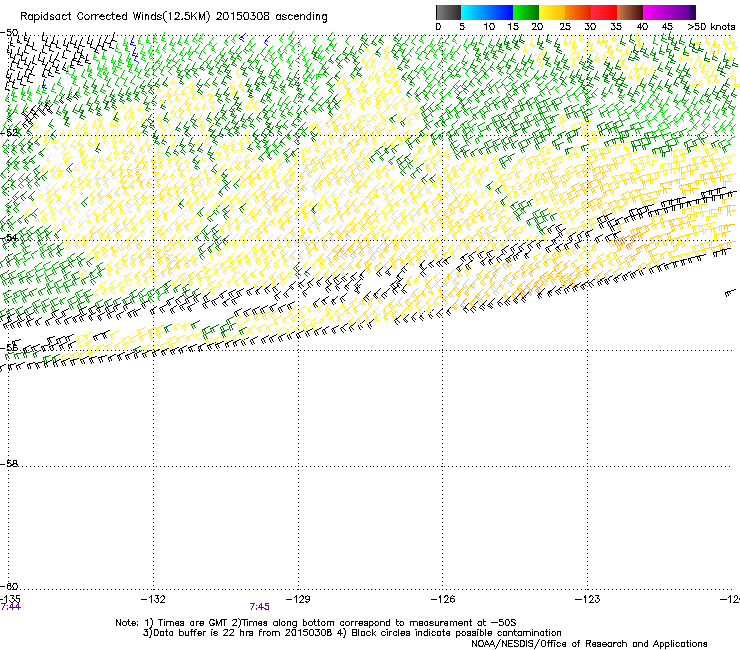This screenshot has width=740, height=650.
Task: Click the yellow 20-25 knots legend color
Action: tap(552, 12)
